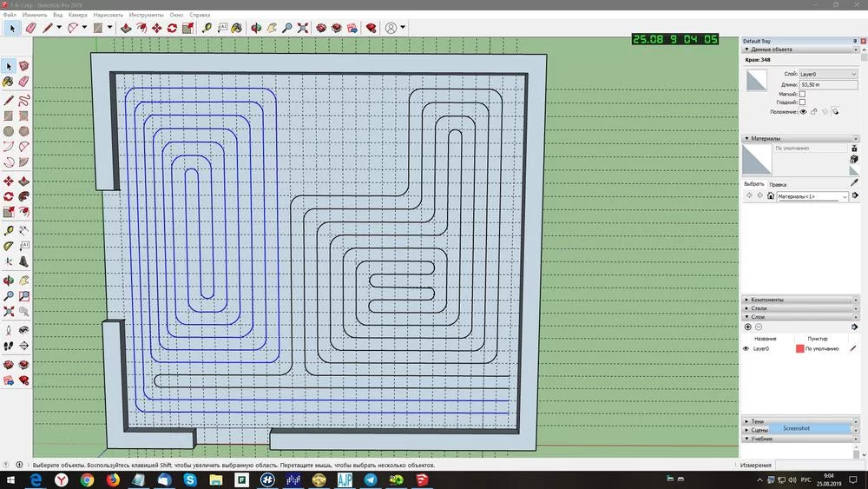This screenshot has height=489, width=868.
Task: Switch to the Выбрать tab in Materials
Action: [753, 184]
